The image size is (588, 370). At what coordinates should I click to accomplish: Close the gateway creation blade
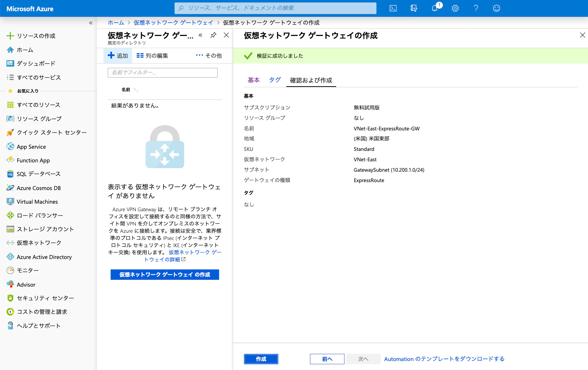click(x=582, y=35)
